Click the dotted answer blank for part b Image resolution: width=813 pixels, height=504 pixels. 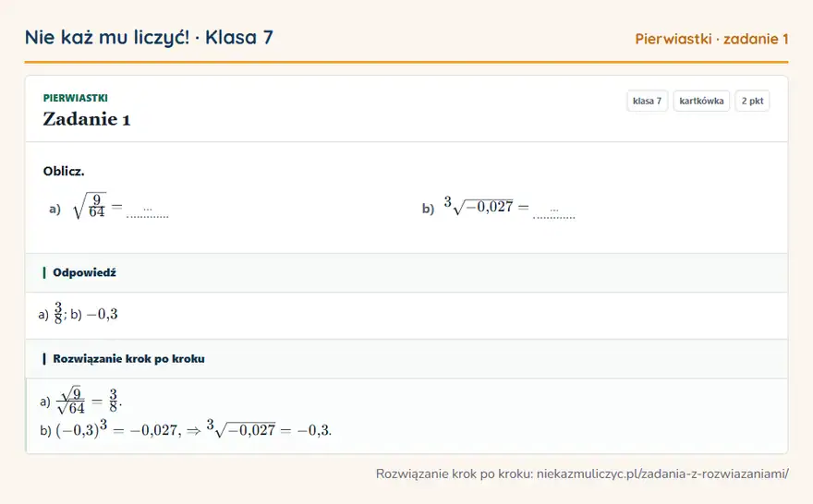tap(554, 213)
